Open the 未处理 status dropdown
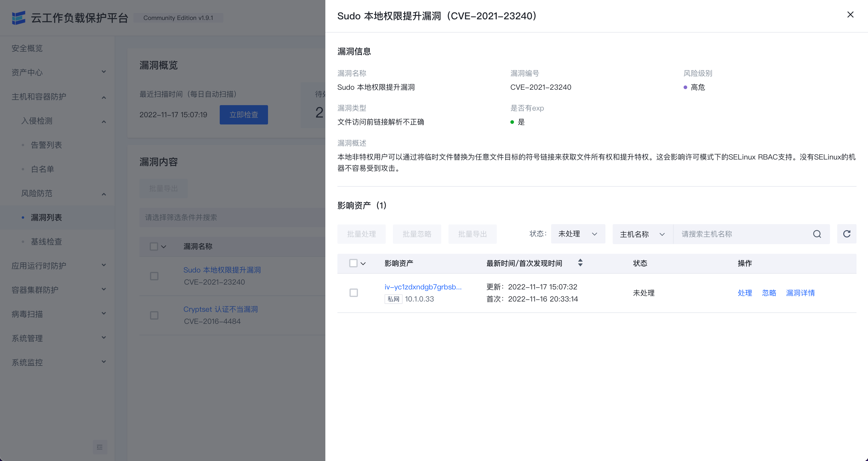Screen dimensions: 868x461 [x=578, y=234]
